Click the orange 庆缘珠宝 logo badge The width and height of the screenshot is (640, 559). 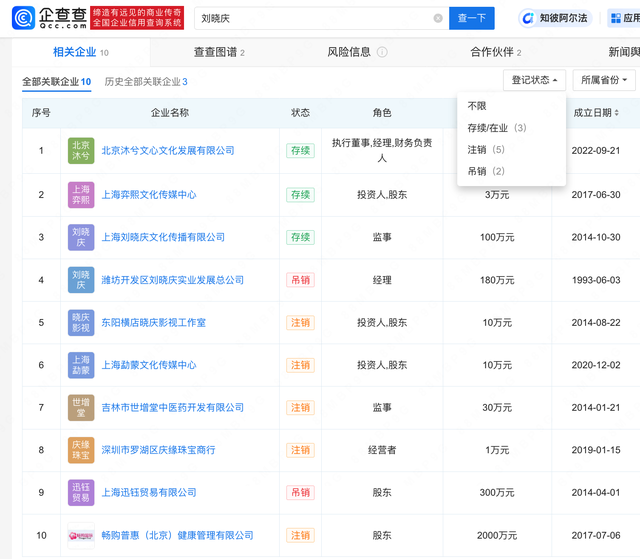click(x=81, y=450)
